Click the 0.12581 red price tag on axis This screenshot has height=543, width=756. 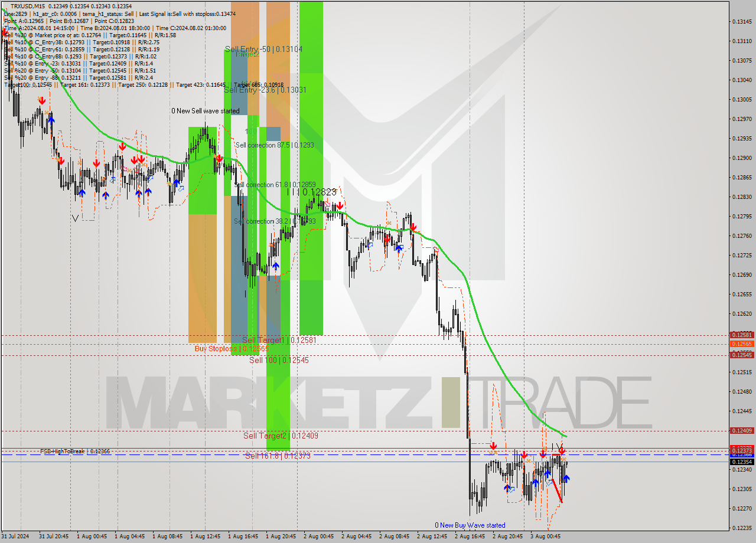742,335
